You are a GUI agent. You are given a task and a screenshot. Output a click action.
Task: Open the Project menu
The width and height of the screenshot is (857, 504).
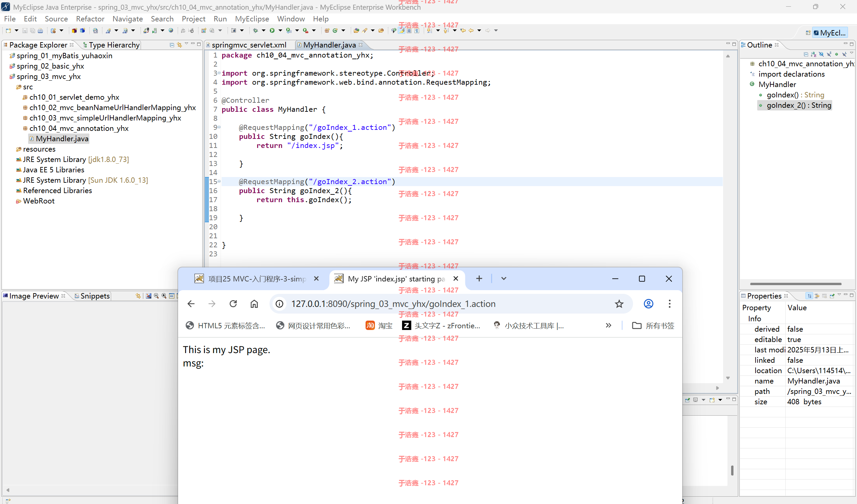(193, 19)
